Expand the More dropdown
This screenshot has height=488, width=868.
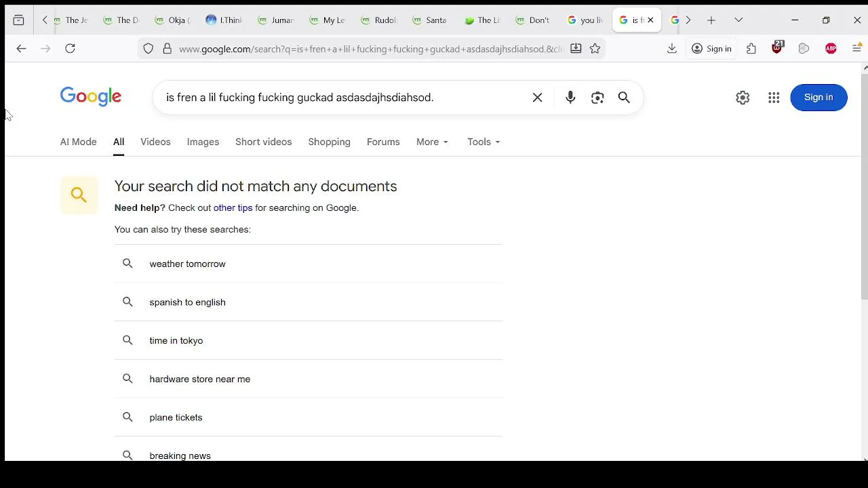(432, 142)
